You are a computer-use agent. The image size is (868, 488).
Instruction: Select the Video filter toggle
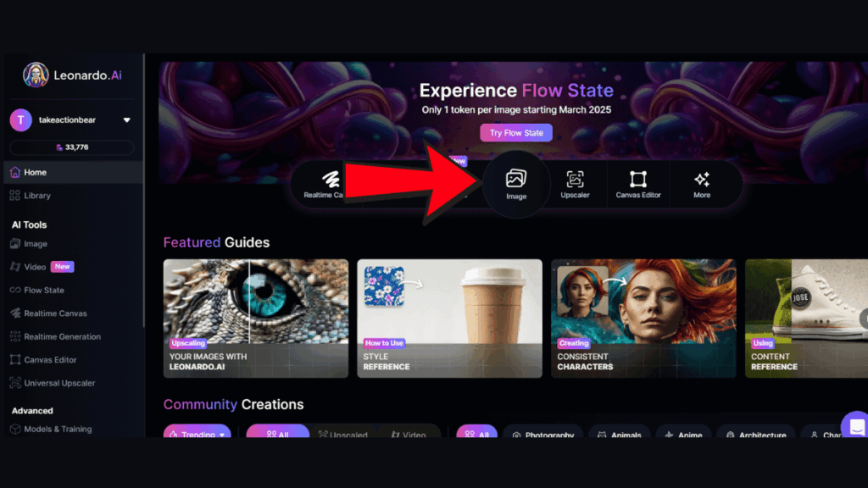409,433
